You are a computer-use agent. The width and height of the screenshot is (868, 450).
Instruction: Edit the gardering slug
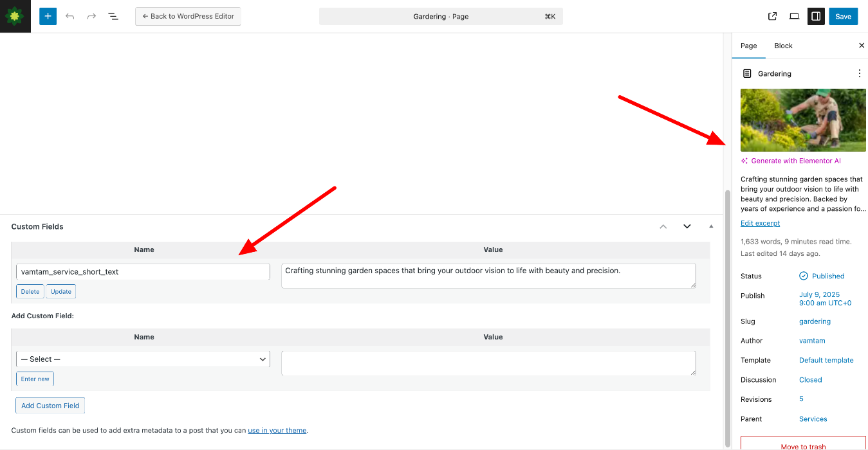click(x=815, y=321)
